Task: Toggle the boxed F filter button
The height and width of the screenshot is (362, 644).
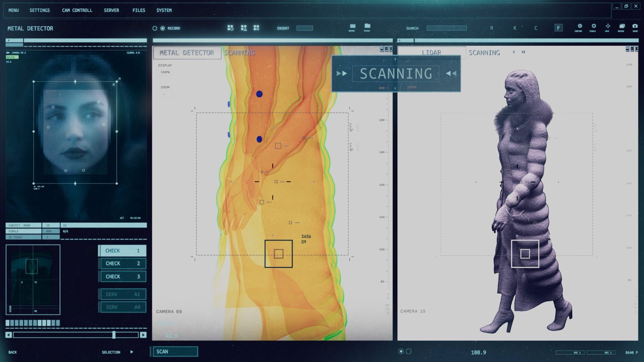Action: click(x=558, y=28)
